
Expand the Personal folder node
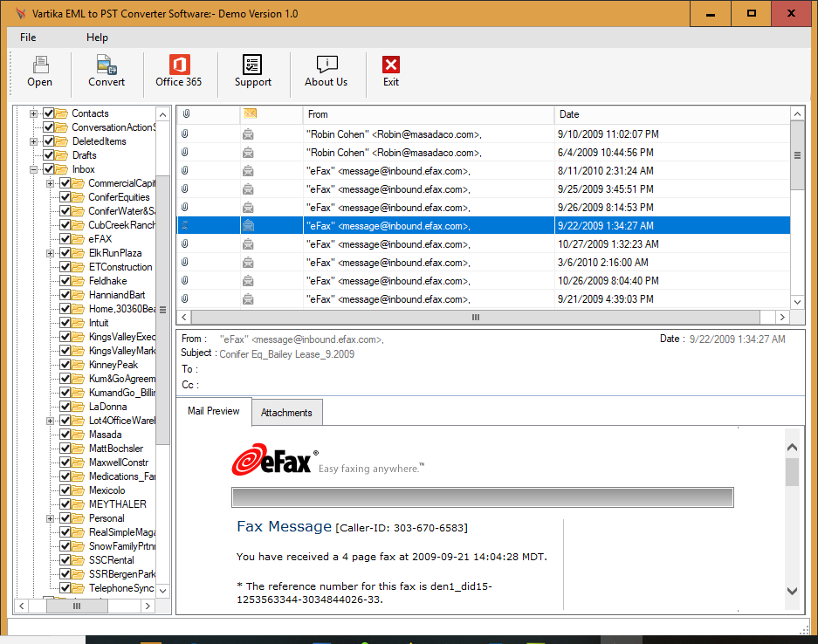(50, 518)
